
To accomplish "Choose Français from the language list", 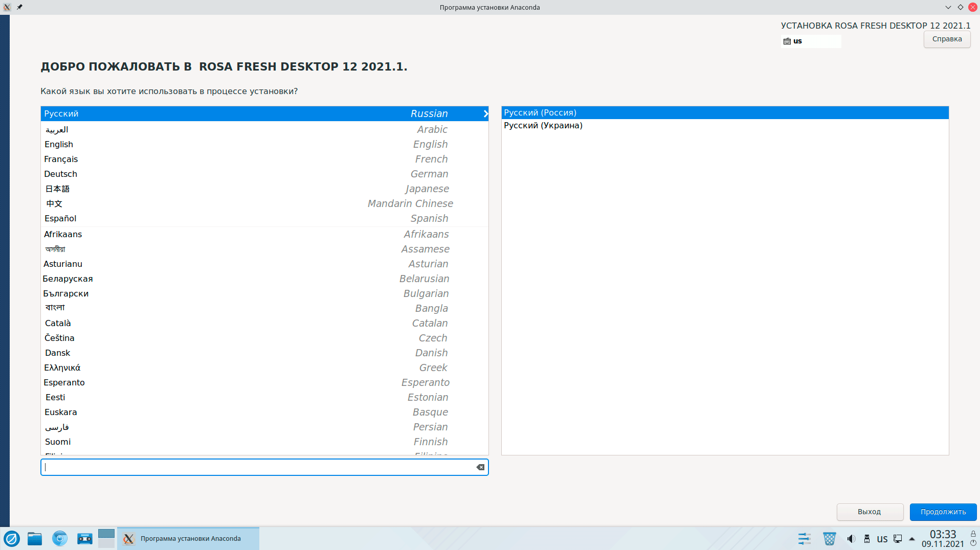I will (264, 159).
